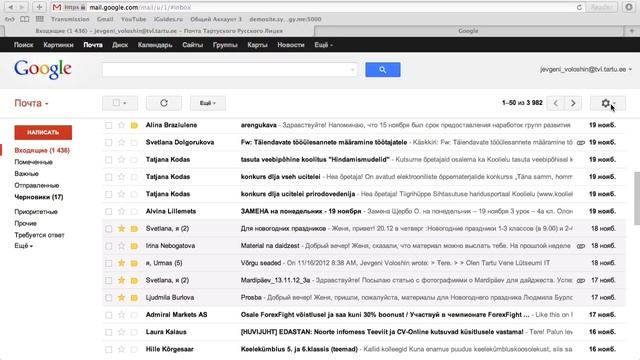This screenshot has height=360, width=640.
Task: Open the 'Черновики (17)' folder
Action: pyautogui.click(x=39, y=197)
